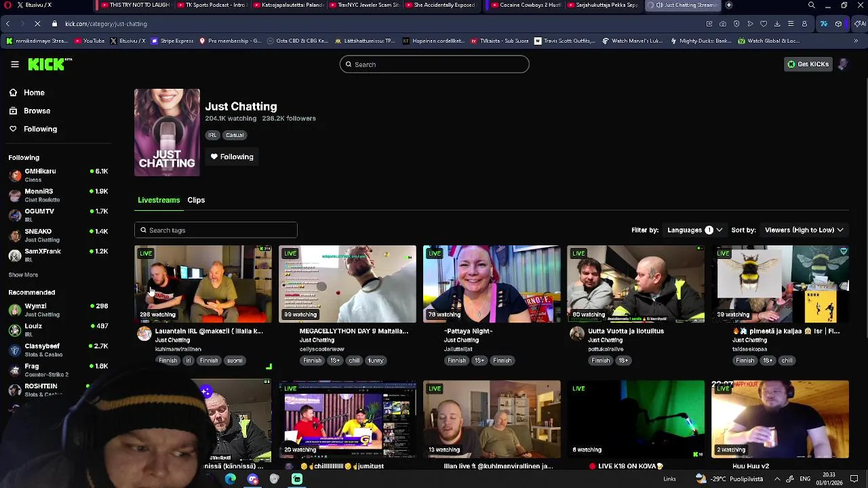Open the Home sidebar item
868x488 pixels.
pos(34,92)
